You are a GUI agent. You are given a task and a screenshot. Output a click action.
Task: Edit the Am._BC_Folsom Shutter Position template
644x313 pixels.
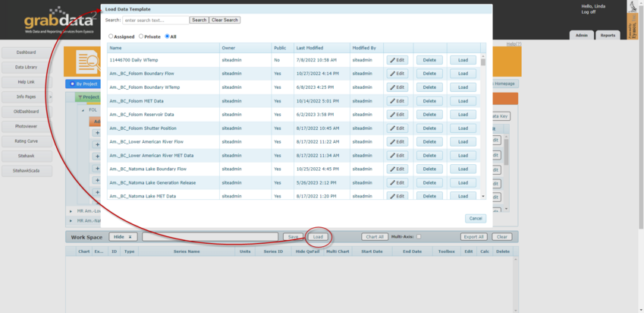(397, 128)
